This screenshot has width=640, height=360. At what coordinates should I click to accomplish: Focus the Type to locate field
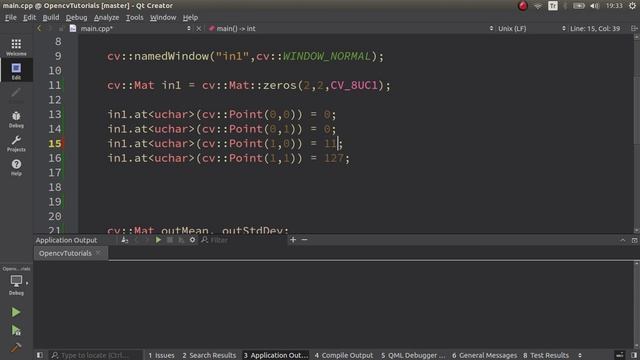point(95,356)
